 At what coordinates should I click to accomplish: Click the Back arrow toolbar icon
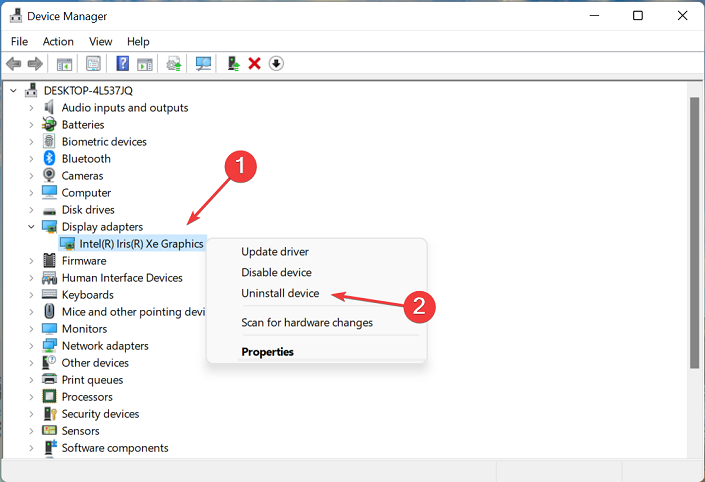14,64
